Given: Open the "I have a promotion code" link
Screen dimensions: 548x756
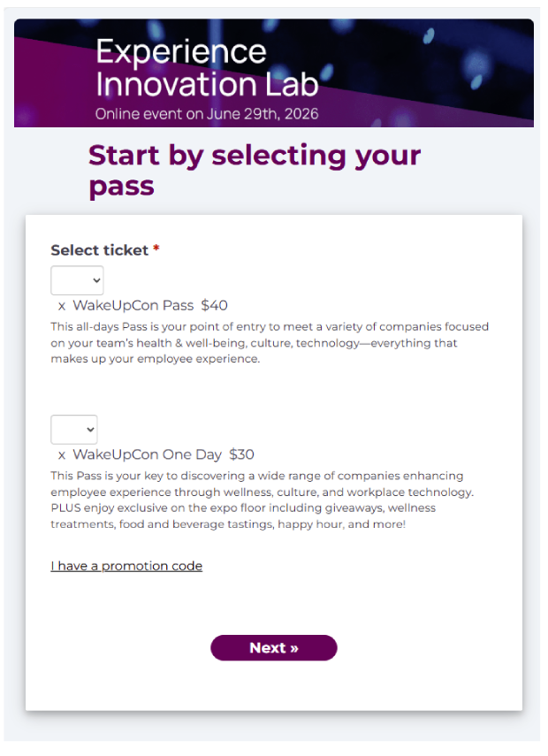Looking at the screenshot, I should [x=126, y=566].
